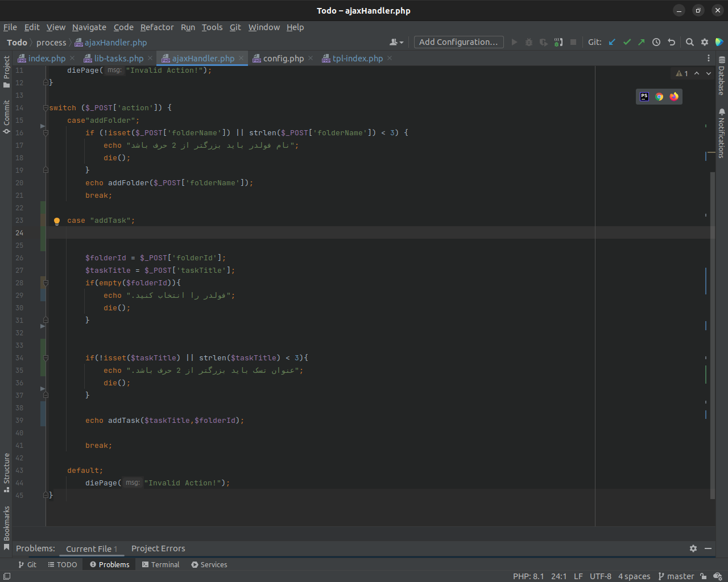Open the Bookmarks tool window

(6, 528)
